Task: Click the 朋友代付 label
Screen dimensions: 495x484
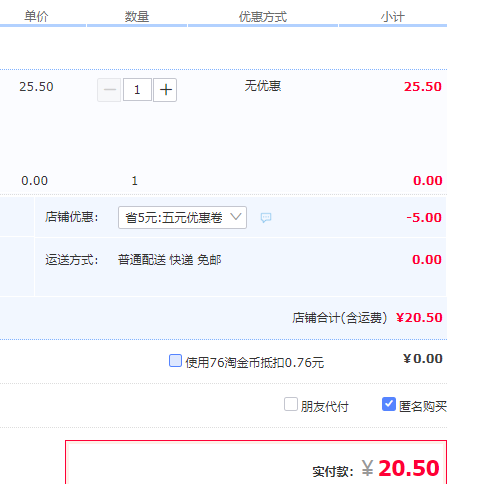Action: click(x=324, y=406)
